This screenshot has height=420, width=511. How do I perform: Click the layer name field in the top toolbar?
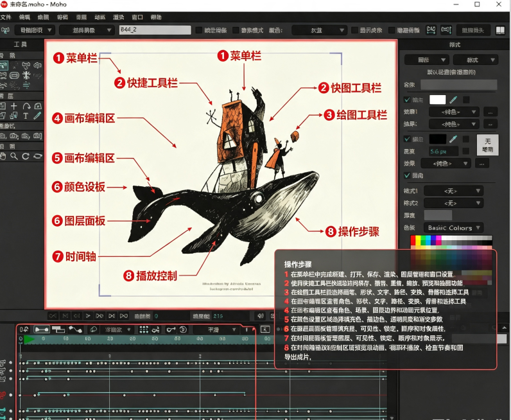(x=155, y=30)
